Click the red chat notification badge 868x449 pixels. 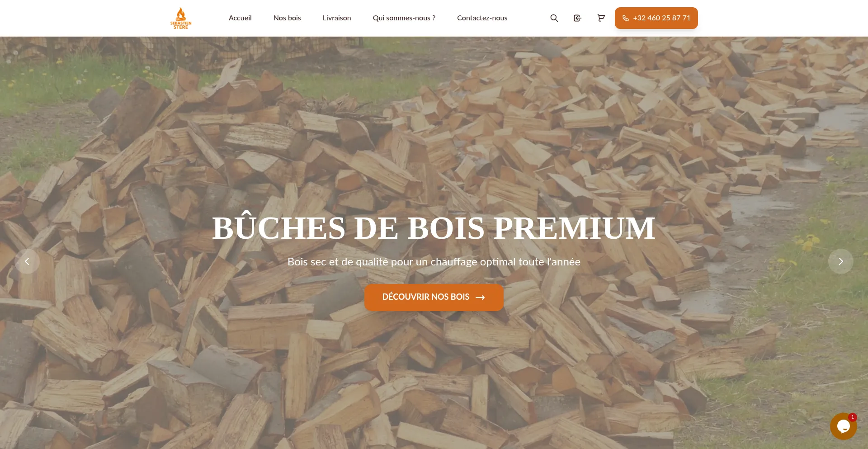pyautogui.click(x=852, y=417)
